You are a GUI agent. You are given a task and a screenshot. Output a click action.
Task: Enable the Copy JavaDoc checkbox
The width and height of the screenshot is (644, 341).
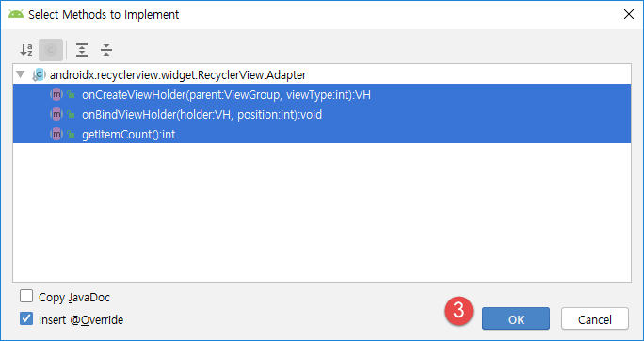[26, 297]
